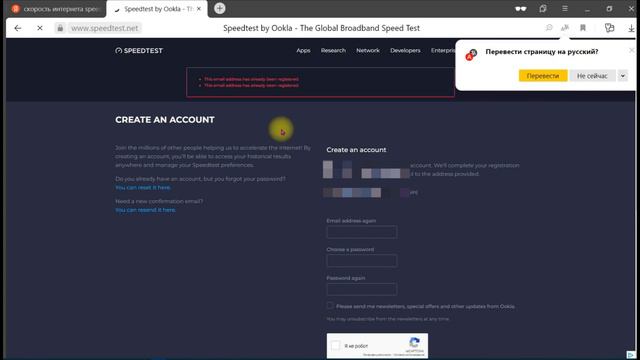Viewport: 640px width, 360px height.
Task: Tick the reCAPTCHA 'Я не робот' checkbox
Action: click(336, 345)
